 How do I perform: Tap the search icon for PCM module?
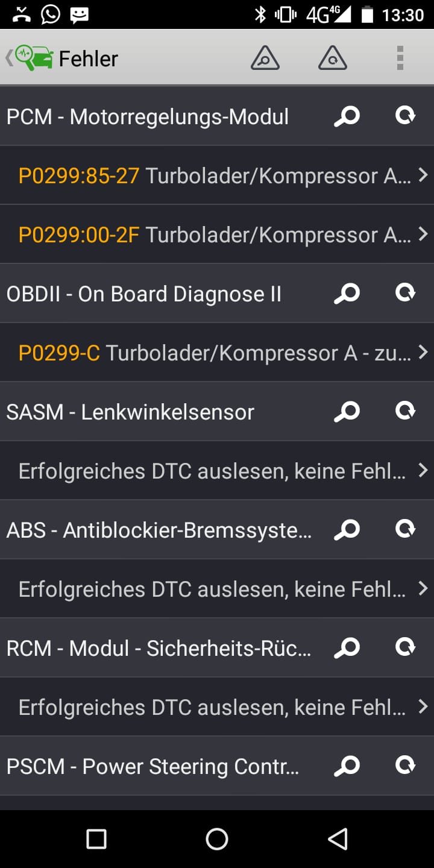347,116
